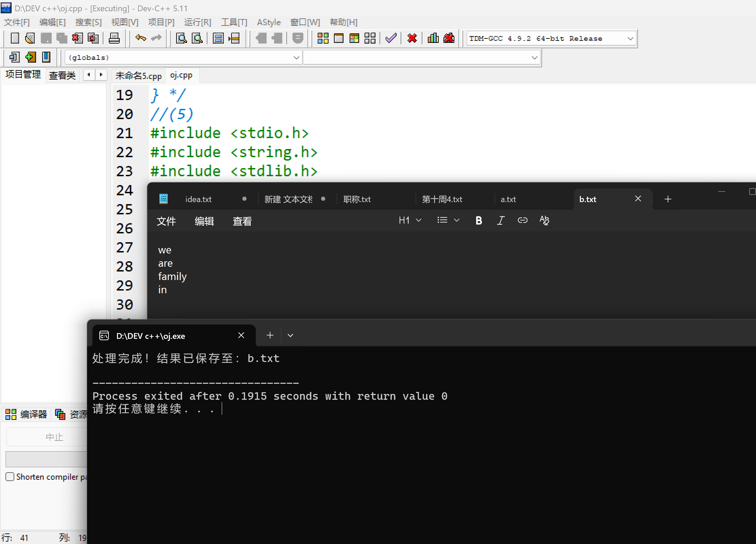This screenshot has height=544, width=756.
Task: Switch to the a.txt tab in Notepad
Action: coord(508,199)
